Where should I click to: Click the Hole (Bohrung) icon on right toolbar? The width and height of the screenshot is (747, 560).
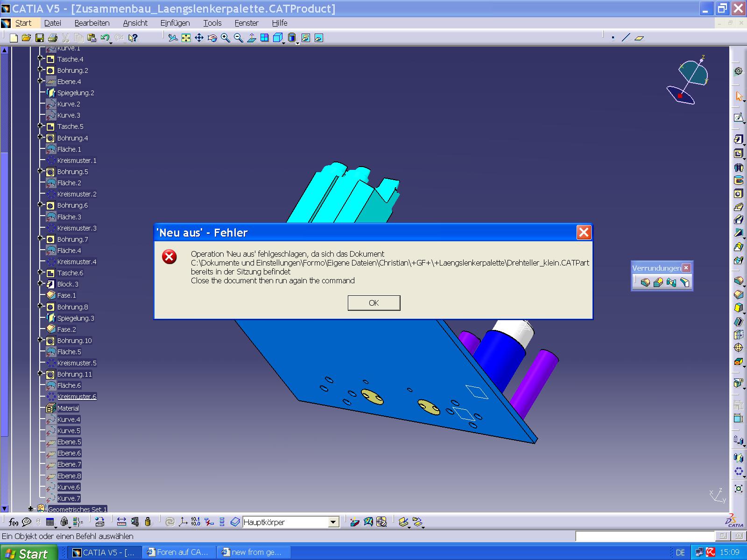739,193
